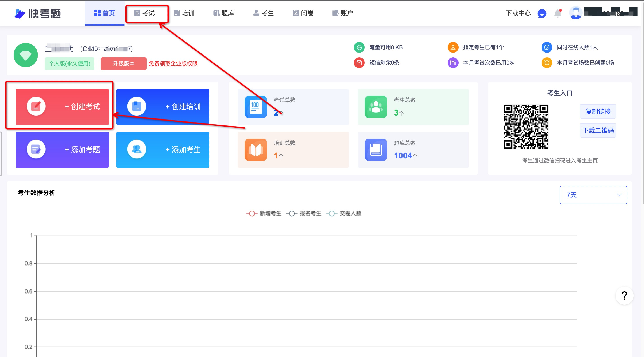Click the + 添加考生 button
The image size is (644, 357).
[163, 149]
